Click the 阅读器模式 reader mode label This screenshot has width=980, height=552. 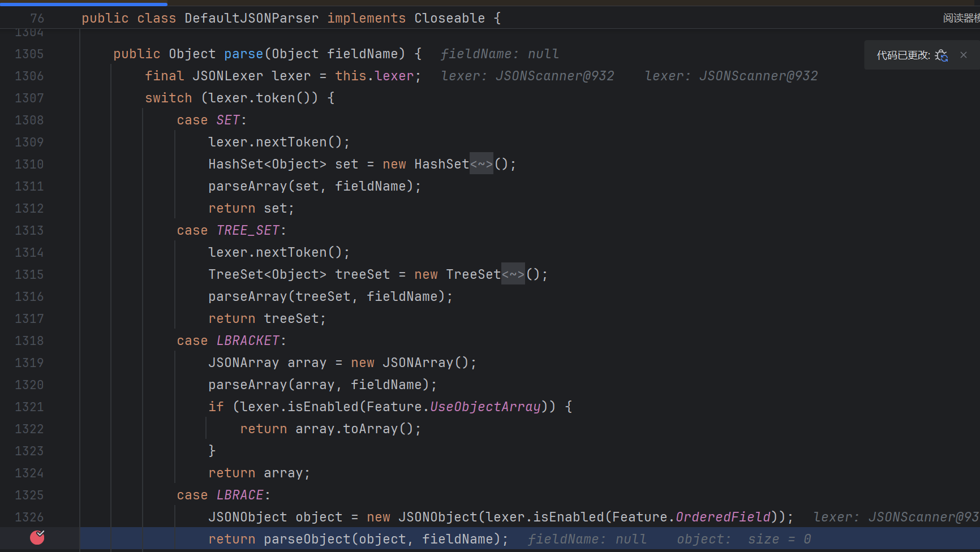point(961,18)
